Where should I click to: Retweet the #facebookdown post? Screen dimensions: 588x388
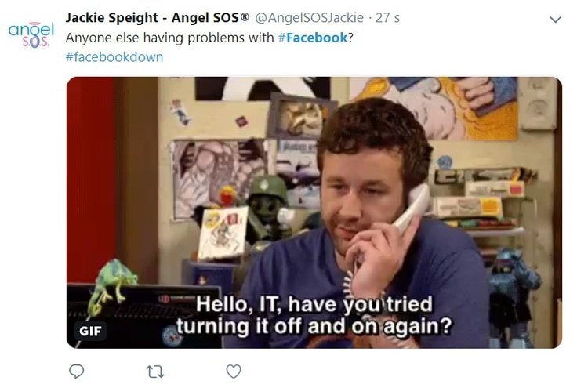click(x=155, y=372)
